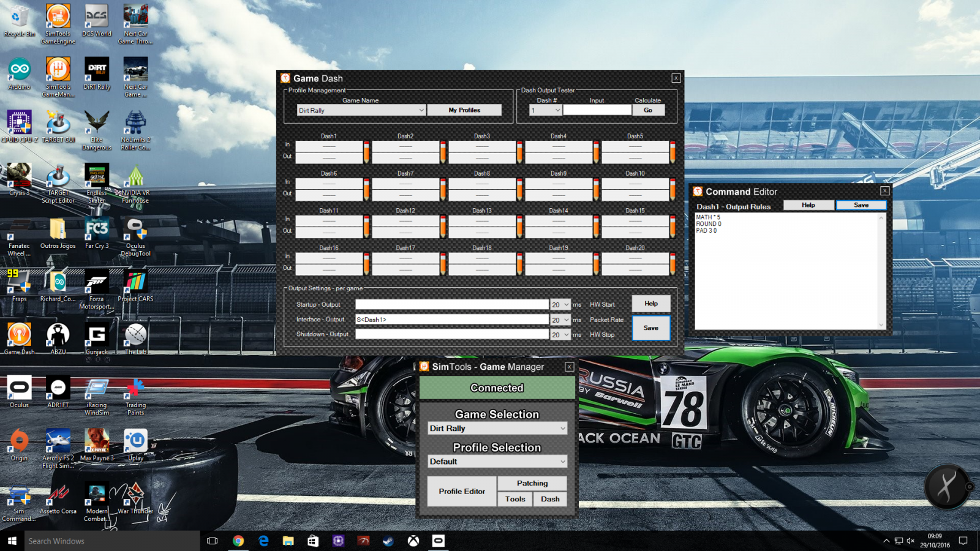Click Help button in Game Dash
980x551 pixels.
651,304
